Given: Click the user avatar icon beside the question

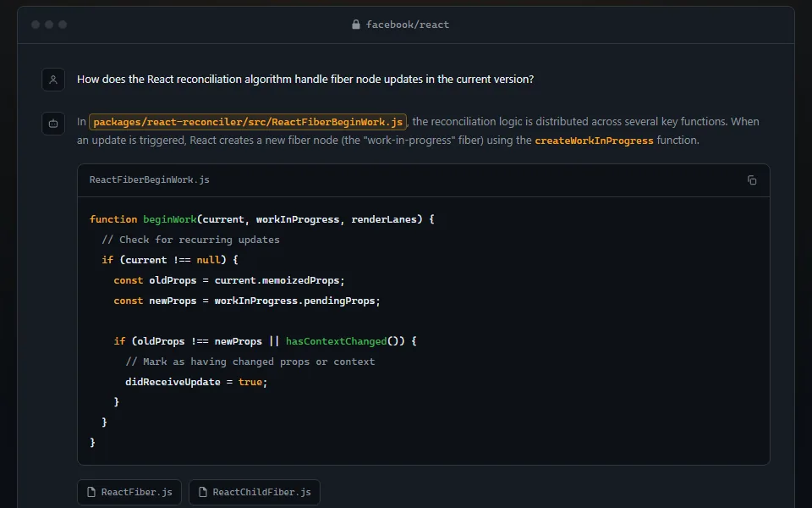Looking at the screenshot, I should [52, 80].
